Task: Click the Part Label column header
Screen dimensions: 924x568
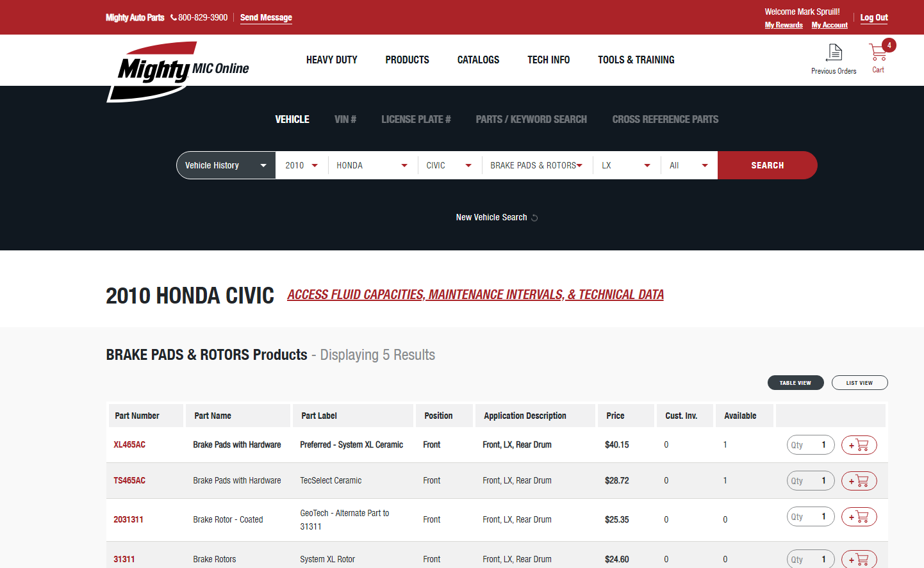Action: (353, 416)
